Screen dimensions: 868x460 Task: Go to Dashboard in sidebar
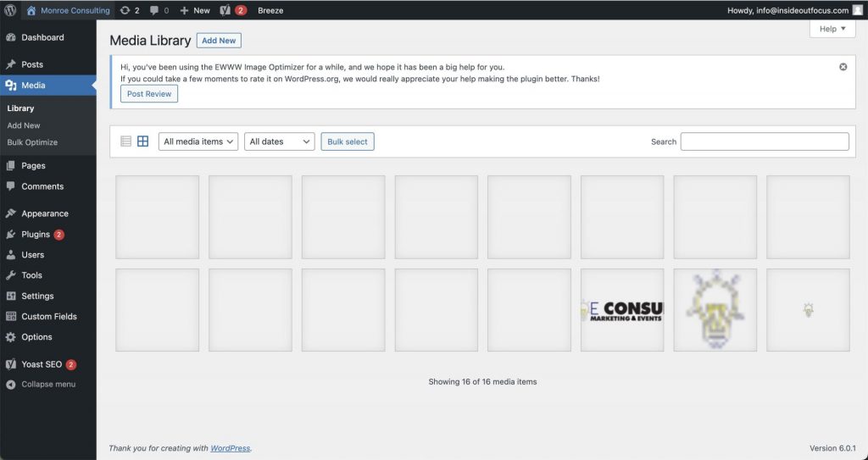pos(48,37)
